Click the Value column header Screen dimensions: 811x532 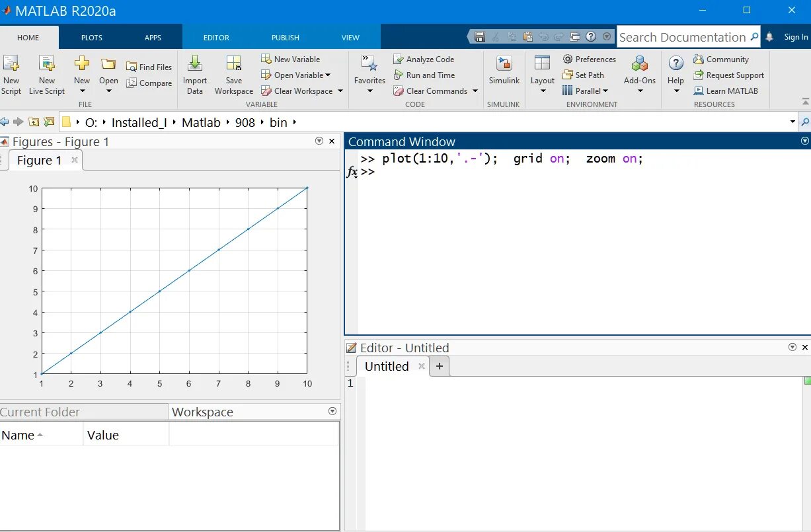click(x=126, y=435)
